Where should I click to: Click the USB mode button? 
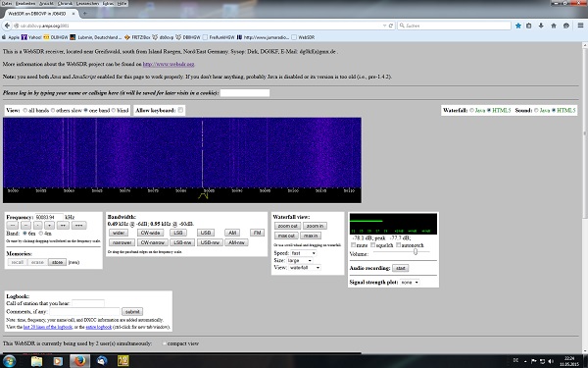pyautogui.click(x=206, y=233)
